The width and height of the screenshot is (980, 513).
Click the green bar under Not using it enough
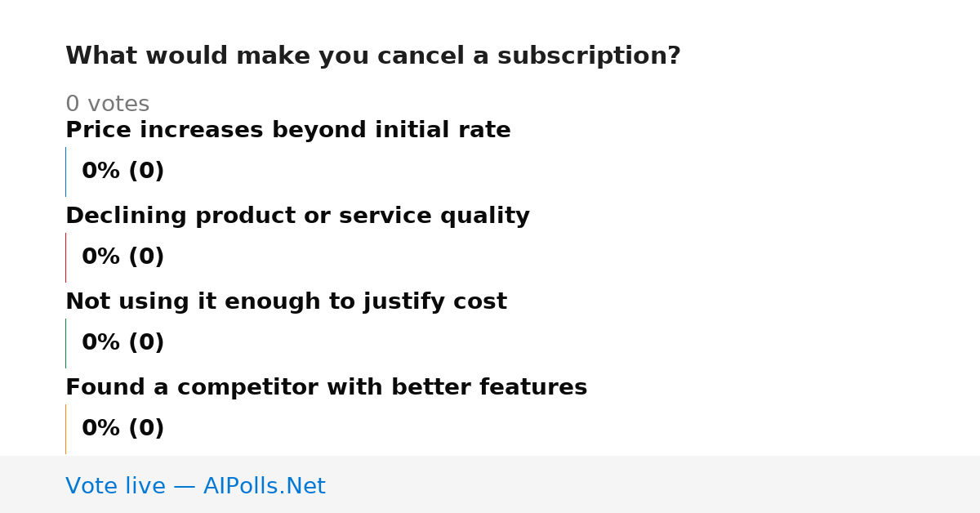point(65,343)
